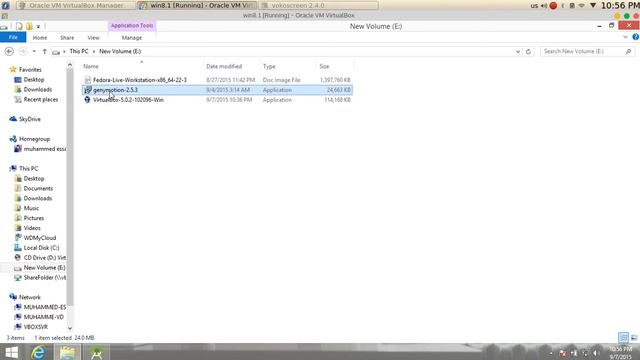Image resolution: width=640 pixels, height=360 pixels.
Task: Open recent locations dropdown arrow
Action: [34, 51]
